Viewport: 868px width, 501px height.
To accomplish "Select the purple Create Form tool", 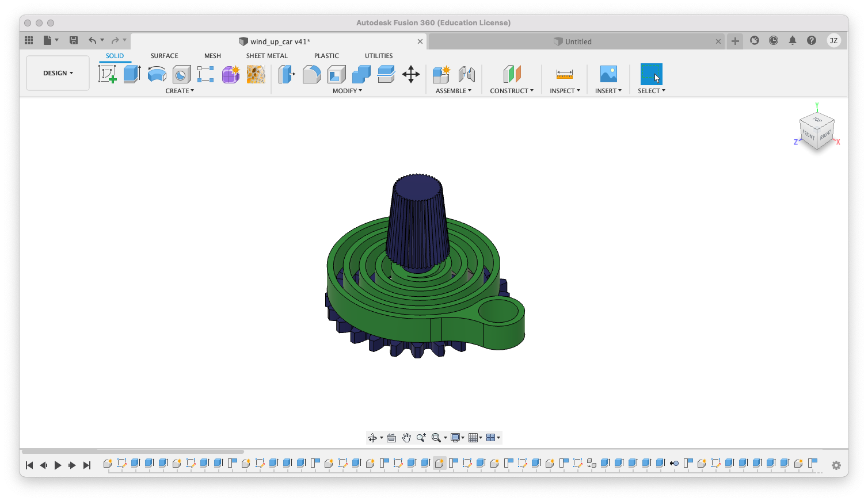I will [231, 74].
